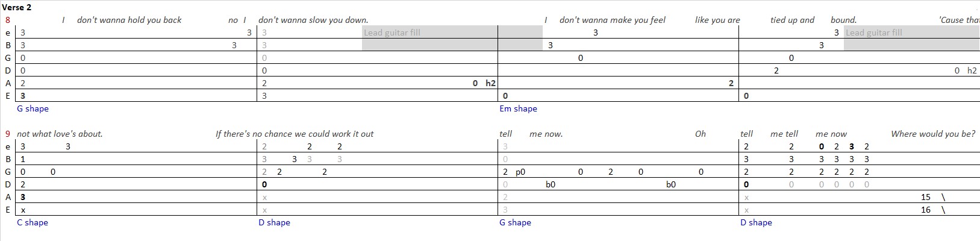This screenshot has height=241, width=980.
Task: Click the lyric 'tied up and'
Action: click(792, 20)
